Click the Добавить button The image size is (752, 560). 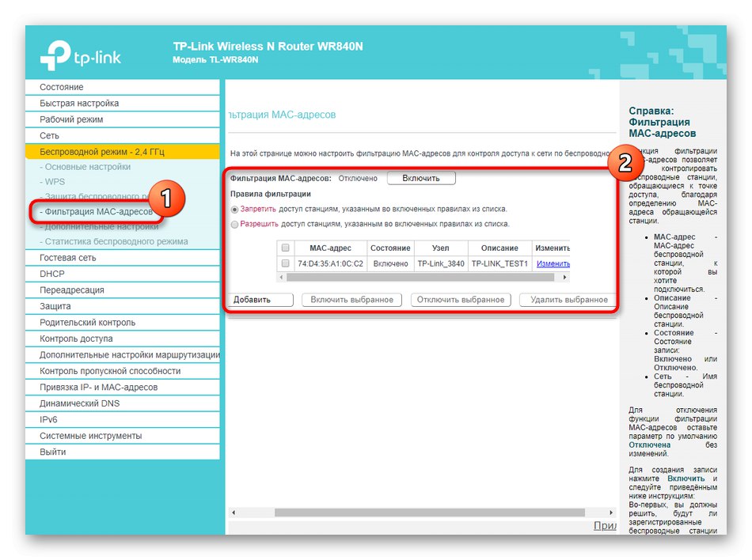click(x=260, y=300)
